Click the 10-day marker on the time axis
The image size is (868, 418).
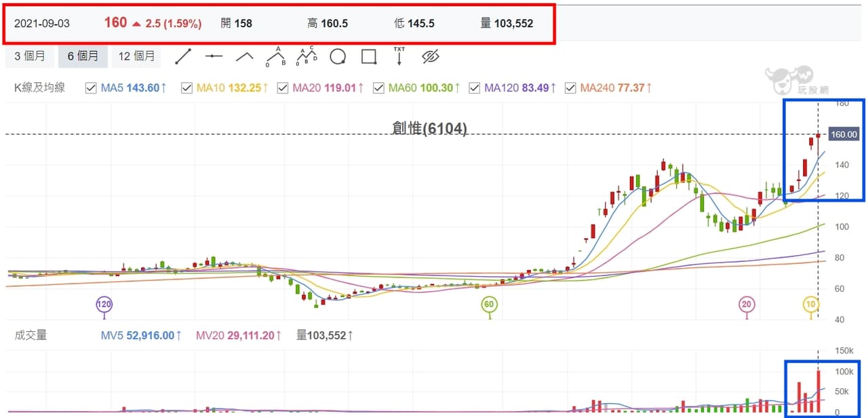pyautogui.click(x=811, y=305)
